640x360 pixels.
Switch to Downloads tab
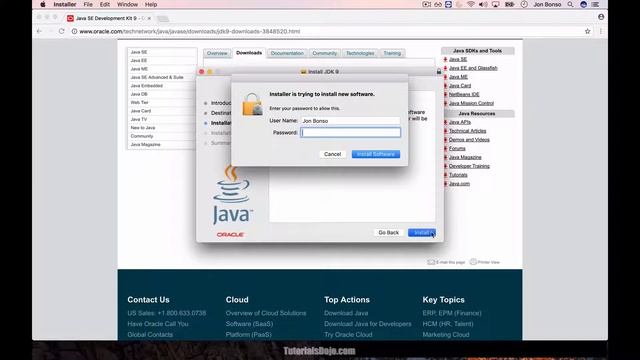coord(249,53)
